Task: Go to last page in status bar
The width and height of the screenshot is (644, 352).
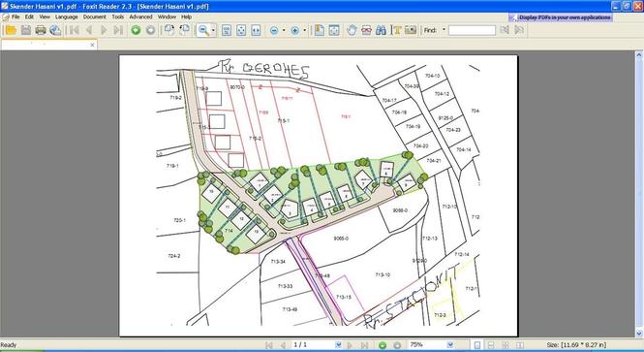Action: (x=364, y=345)
